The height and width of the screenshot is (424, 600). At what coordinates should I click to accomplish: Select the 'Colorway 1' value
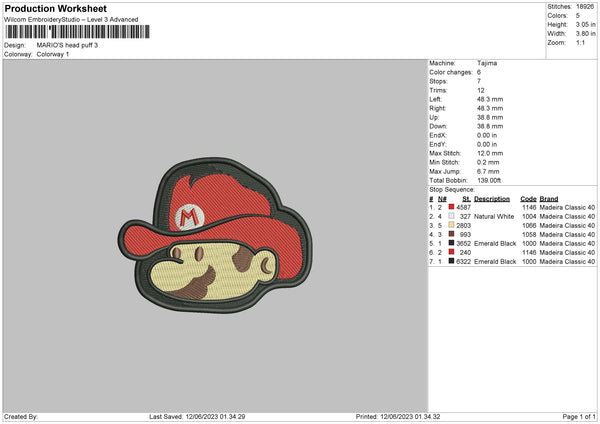click(53, 54)
